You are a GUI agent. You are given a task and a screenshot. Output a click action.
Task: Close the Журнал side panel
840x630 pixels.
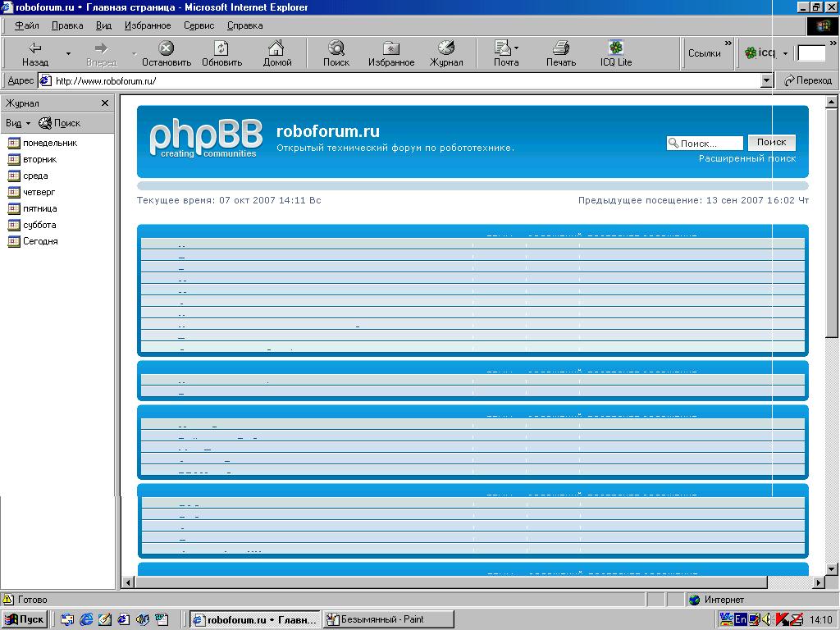105,103
